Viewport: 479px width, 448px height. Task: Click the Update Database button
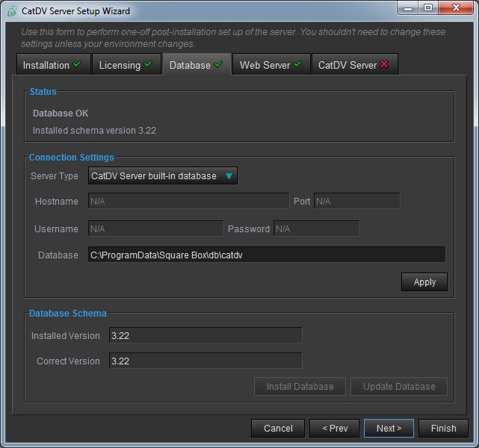point(399,386)
